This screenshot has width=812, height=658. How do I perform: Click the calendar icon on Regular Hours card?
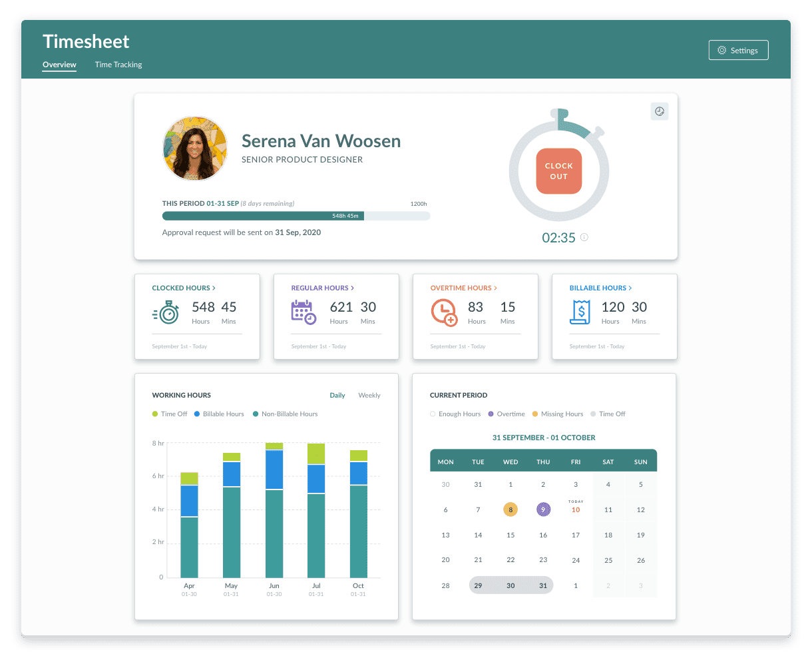click(304, 312)
